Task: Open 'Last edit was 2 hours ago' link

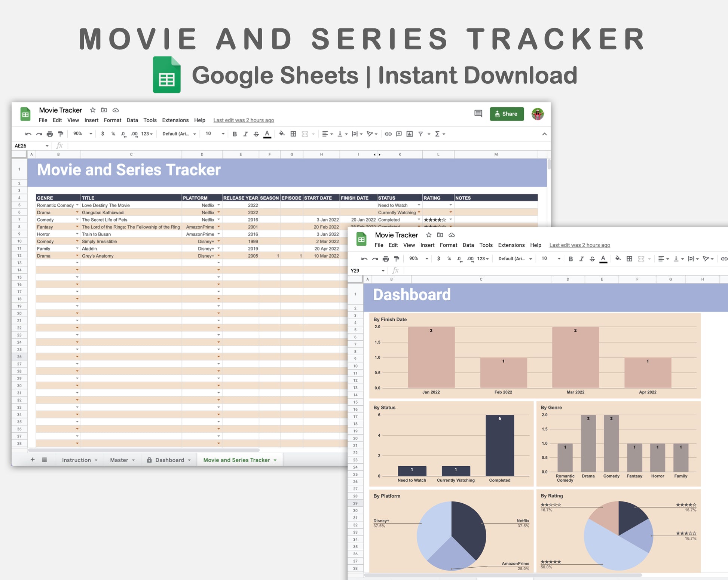Action: click(x=244, y=120)
